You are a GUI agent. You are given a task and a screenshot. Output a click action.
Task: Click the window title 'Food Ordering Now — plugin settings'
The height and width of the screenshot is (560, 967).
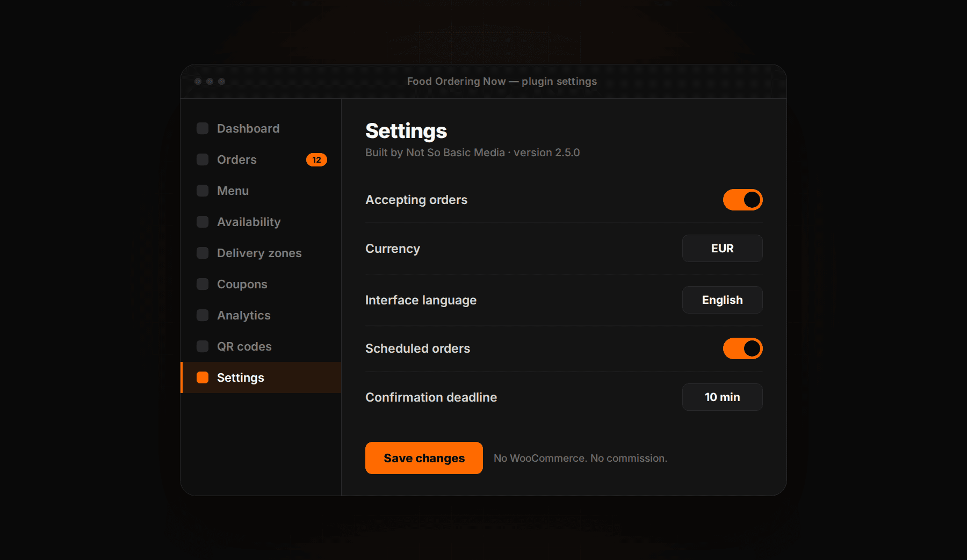coord(502,81)
